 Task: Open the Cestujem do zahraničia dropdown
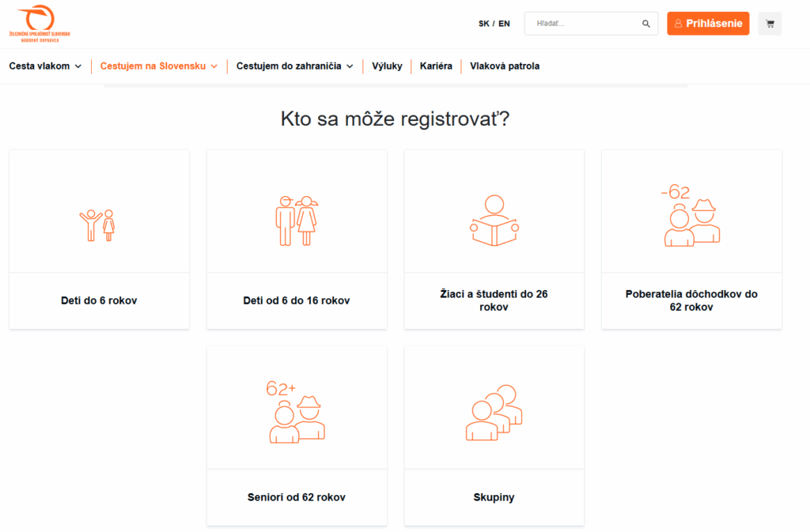tap(294, 66)
